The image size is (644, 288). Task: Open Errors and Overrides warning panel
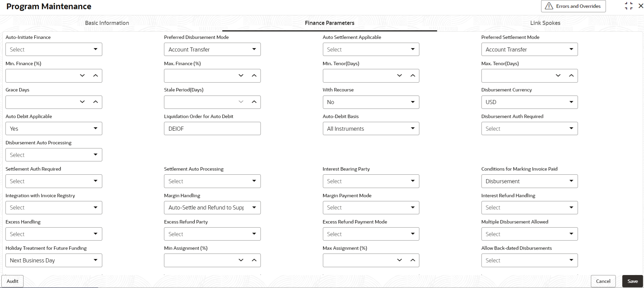[x=573, y=6]
